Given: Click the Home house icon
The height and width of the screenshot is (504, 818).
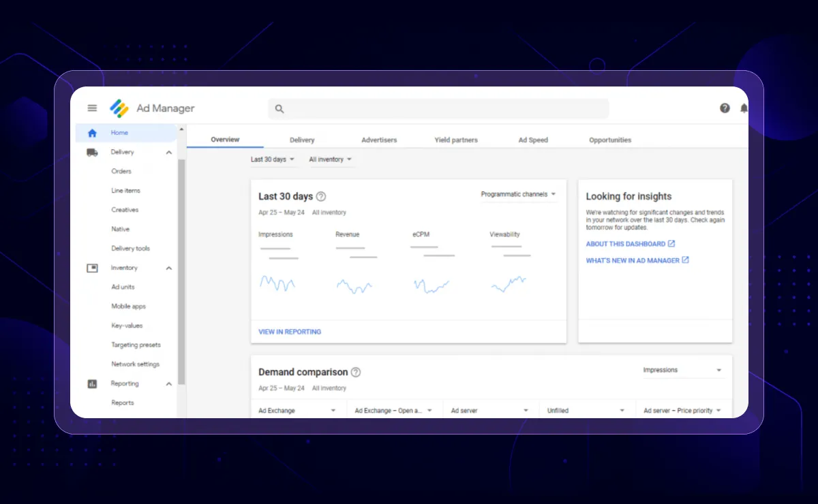Looking at the screenshot, I should tap(92, 133).
